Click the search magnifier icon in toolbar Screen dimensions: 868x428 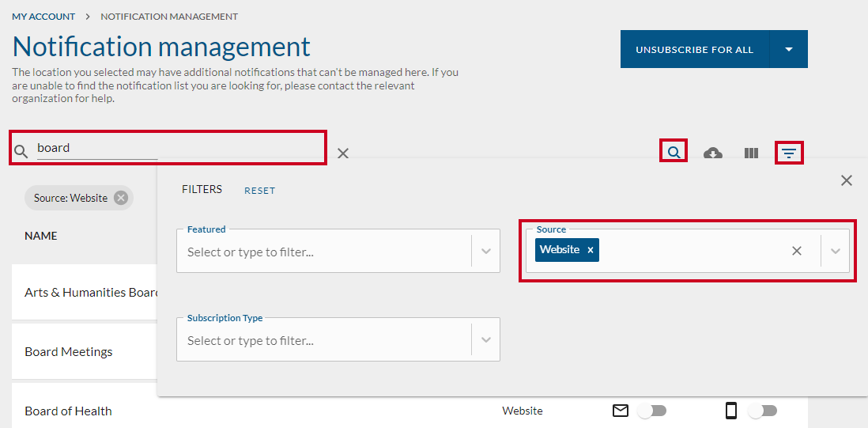[x=674, y=152]
